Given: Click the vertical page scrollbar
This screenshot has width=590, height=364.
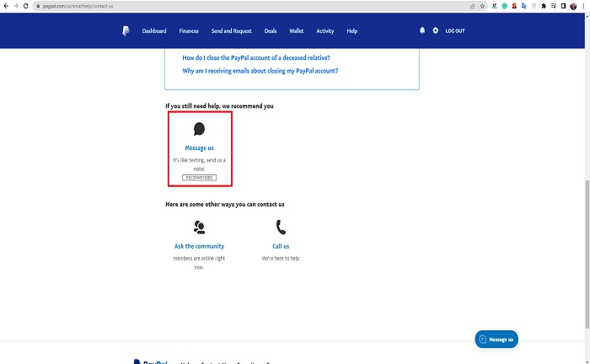Looking at the screenshot, I should click(587, 254).
